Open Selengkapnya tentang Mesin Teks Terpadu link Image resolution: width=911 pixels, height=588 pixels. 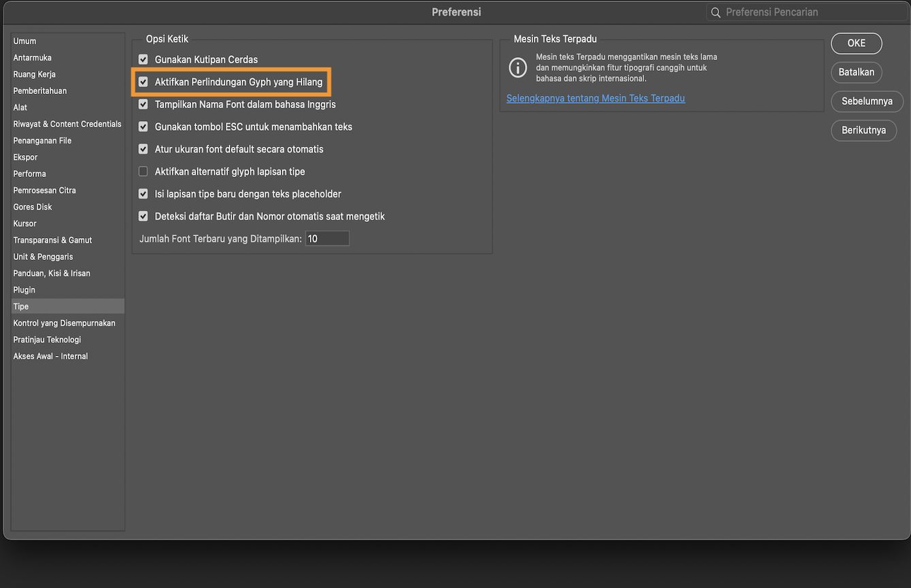[596, 99]
